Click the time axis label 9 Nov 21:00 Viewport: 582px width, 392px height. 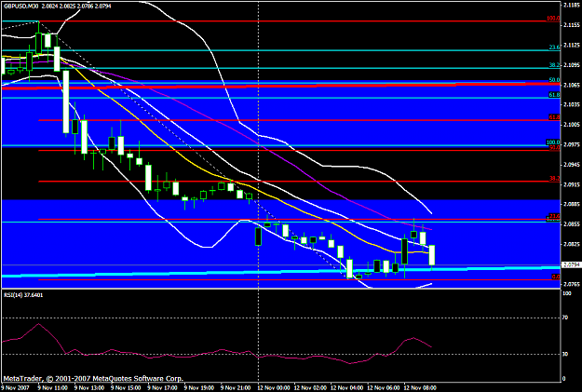pos(237,388)
